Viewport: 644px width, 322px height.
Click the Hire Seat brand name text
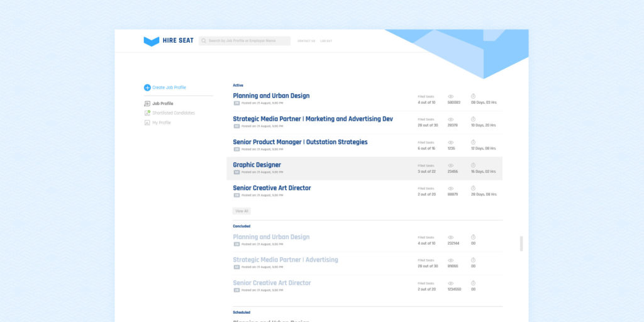click(178, 41)
